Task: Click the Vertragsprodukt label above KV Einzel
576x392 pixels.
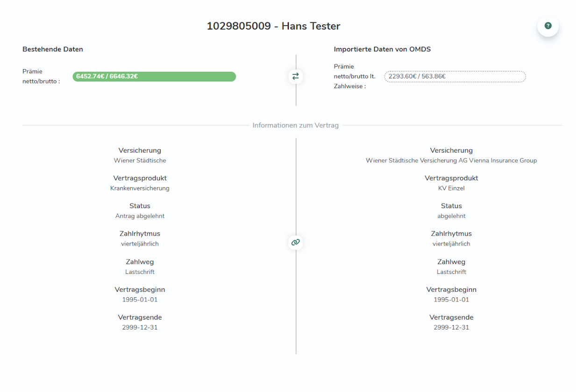Action: pos(451,178)
